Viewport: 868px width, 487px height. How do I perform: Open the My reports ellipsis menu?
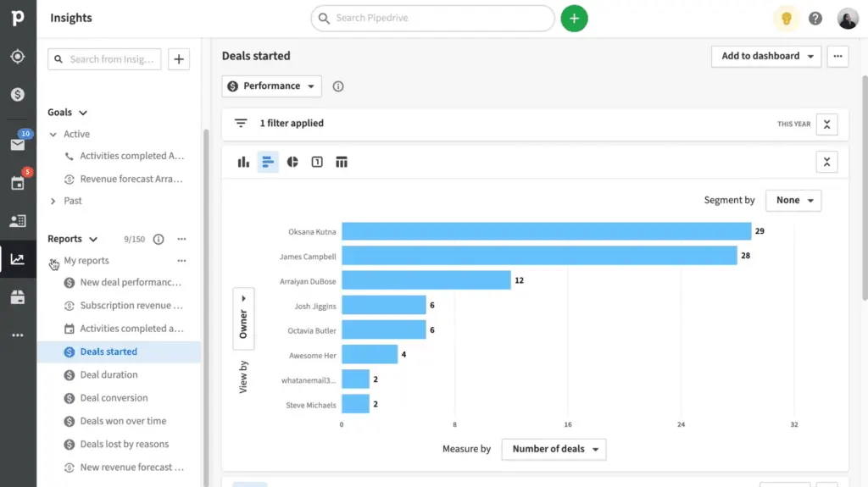click(181, 261)
